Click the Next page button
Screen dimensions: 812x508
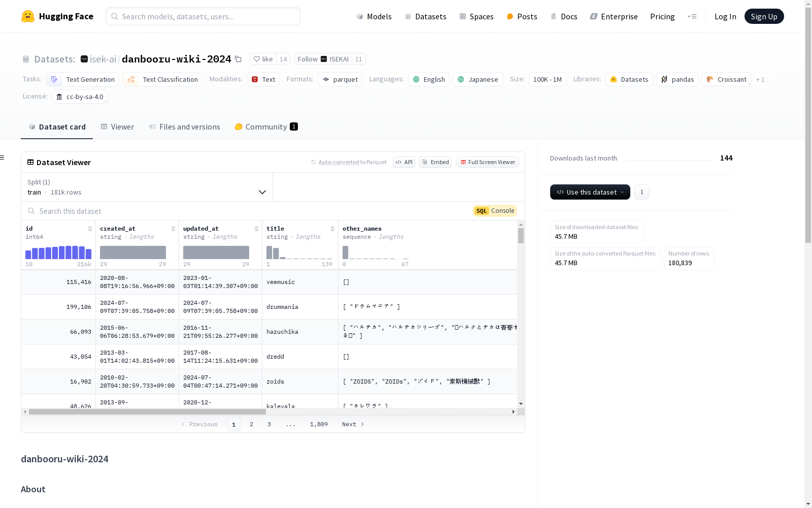353,424
